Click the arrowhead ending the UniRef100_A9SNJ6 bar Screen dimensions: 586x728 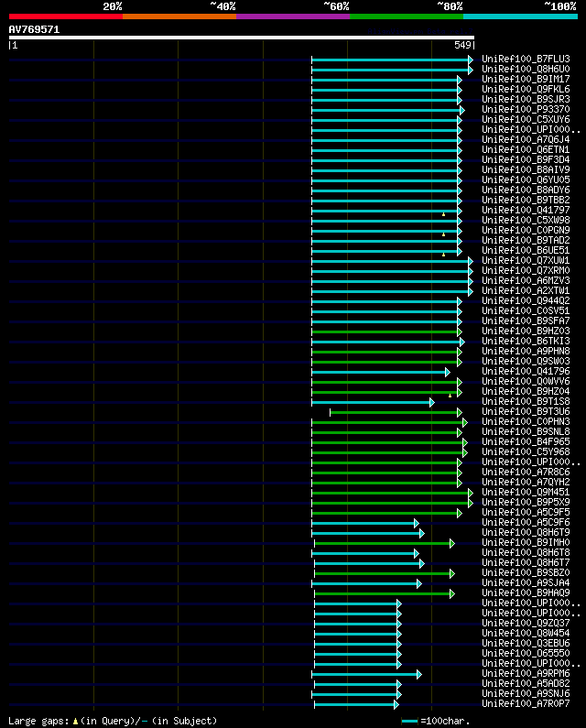click(399, 694)
